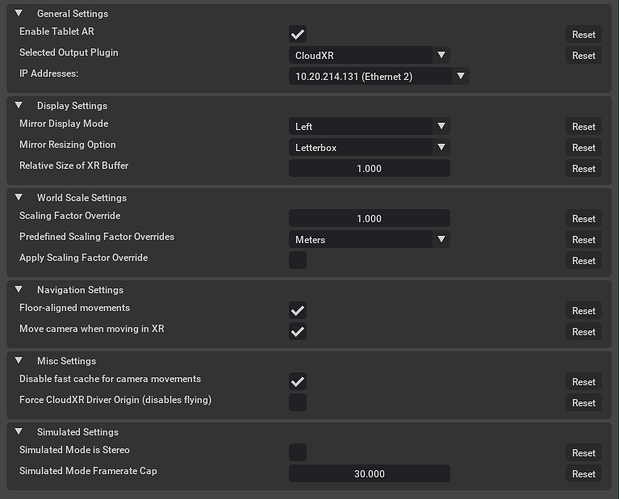Toggle Disable fast cache for camera movements

point(298,381)
